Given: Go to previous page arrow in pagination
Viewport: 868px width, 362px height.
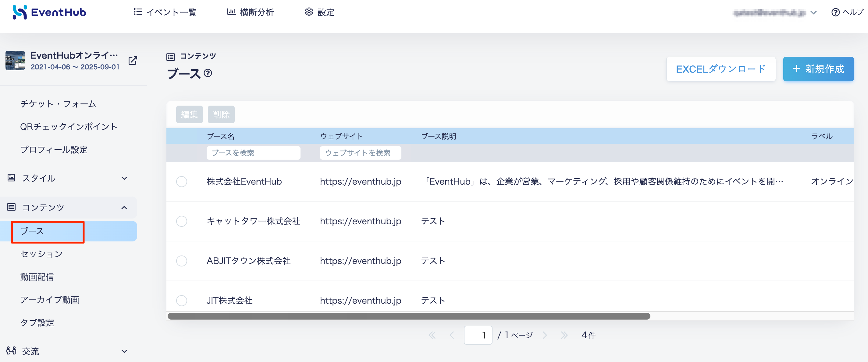Looking at the screenshot, I should [451, 335].
